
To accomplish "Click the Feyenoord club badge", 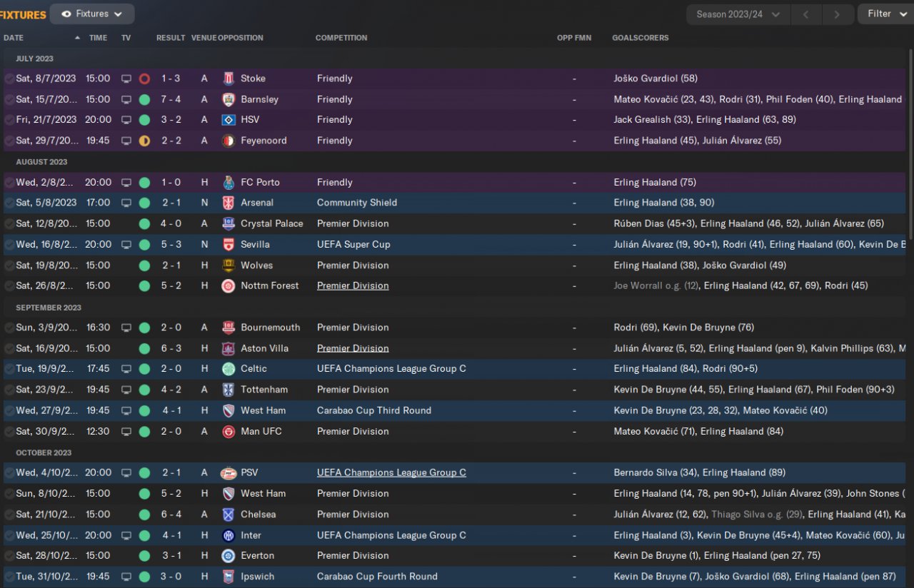I will 228,141.
